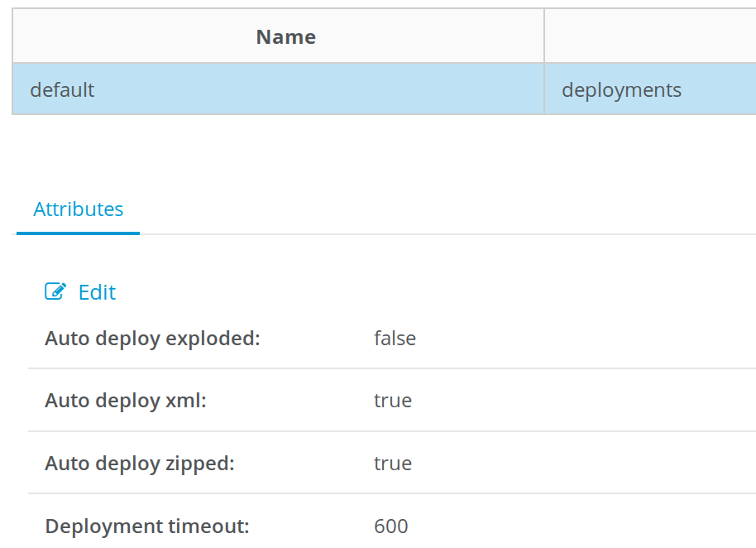
Task: Click the blank column header beside Name
Action: click(x=649, y=37)
